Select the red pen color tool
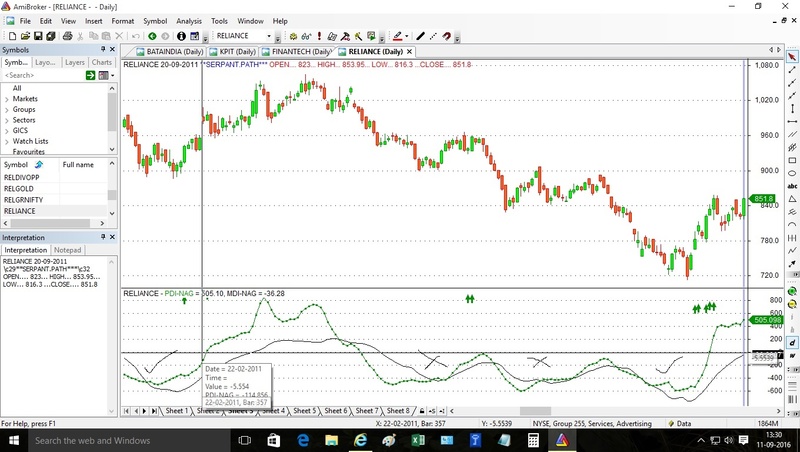This screenshot has width=800, height=452. click(397, 36)
